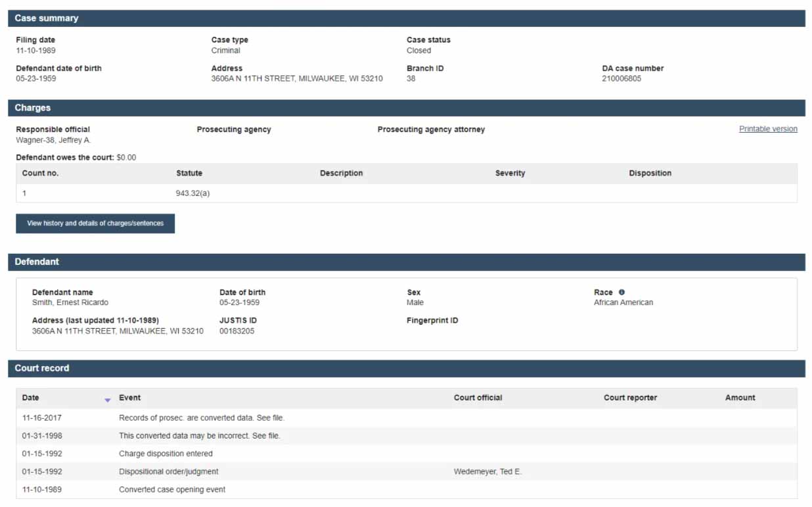Click the Dispositional order/judgment event
Image resolution: width=812 pixels, height=507 pixels.
point(168,471)
